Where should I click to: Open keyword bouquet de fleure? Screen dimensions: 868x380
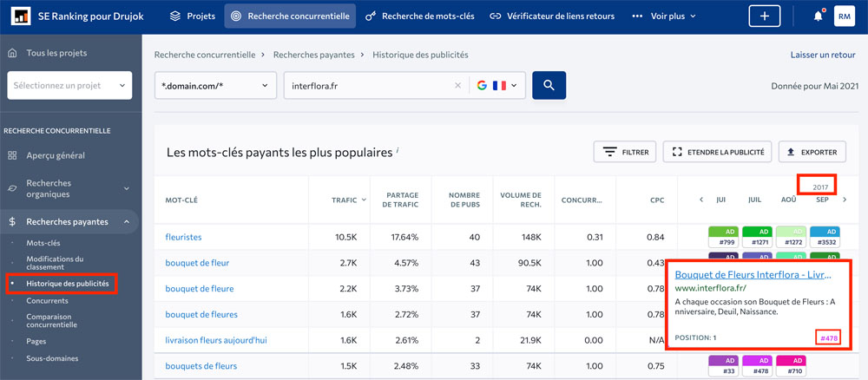click(x=200, y=289)
